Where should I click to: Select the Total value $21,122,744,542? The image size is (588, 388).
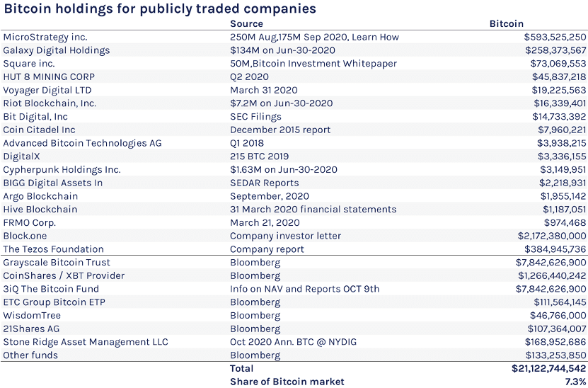pyautogui.click(x=548, y=368)
